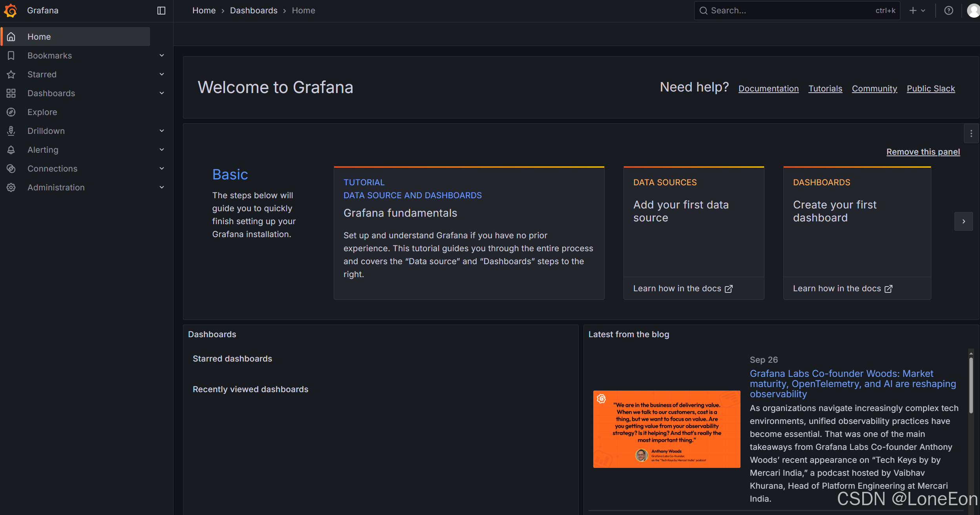Click external link icon on dashboard card
Viewport: 980px width, 515px height.
889,289
